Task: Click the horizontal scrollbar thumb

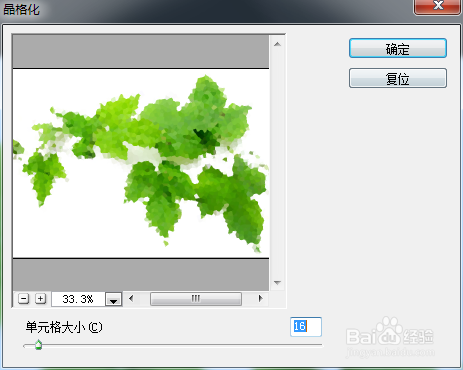Action: point(196,299)
